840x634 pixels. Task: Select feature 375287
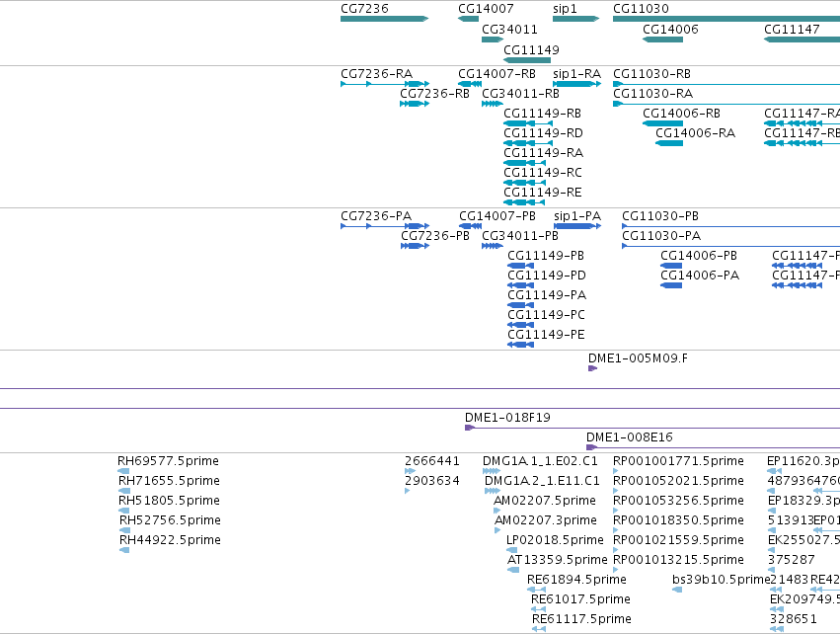[x=772, y=570]
